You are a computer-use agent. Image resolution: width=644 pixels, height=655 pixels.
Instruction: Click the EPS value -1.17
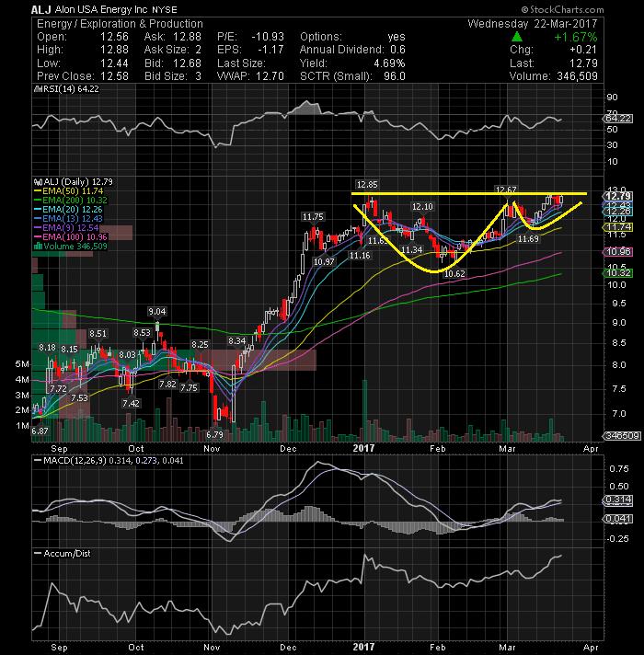(270, 50)
